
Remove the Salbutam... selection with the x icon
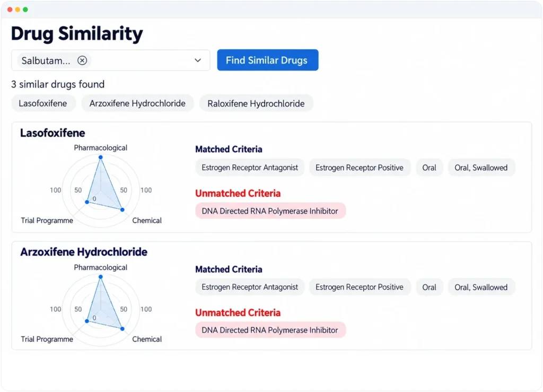coord(82,60)
